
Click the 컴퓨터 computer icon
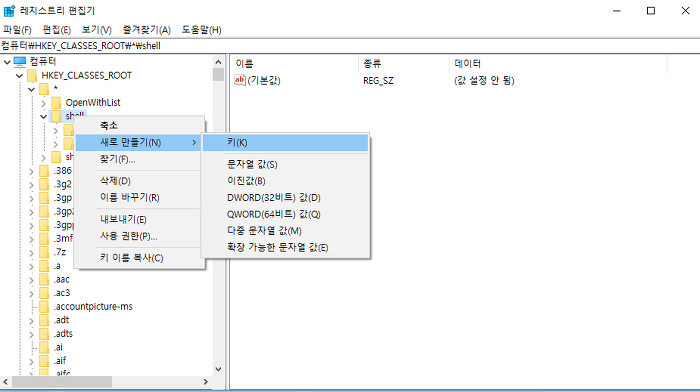click(x=20, y=62)
